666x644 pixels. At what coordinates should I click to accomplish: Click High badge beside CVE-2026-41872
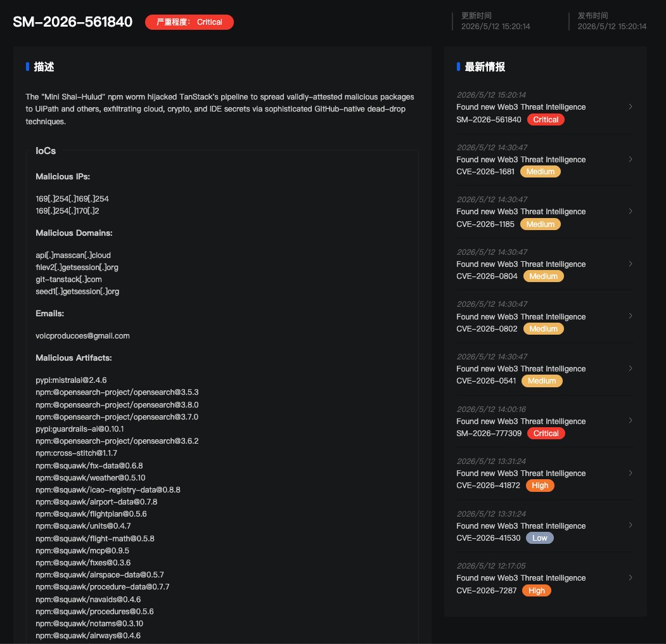point(540,486)
